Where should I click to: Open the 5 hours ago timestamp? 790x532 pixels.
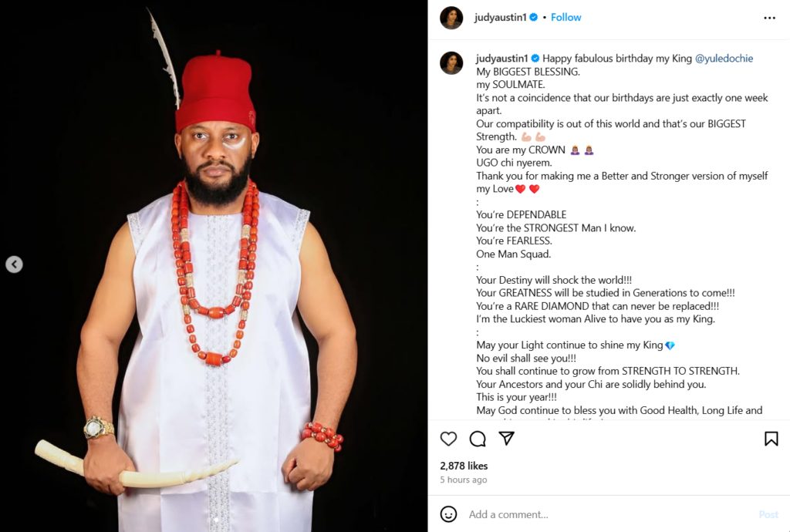click(463, 480)
